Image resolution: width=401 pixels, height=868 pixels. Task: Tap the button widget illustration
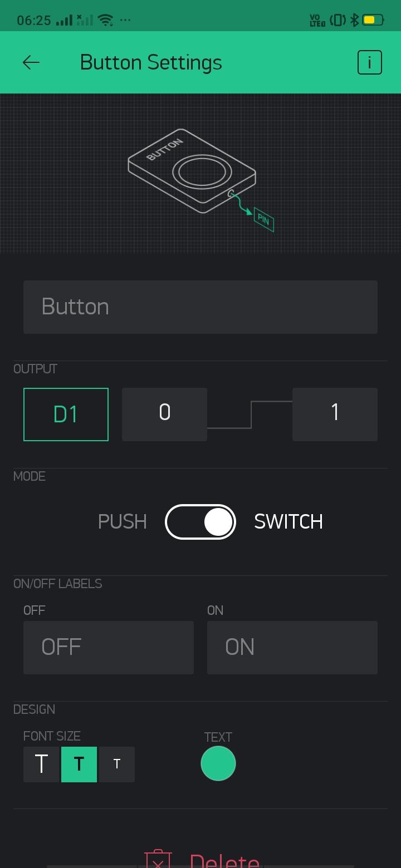coord(192,171)
